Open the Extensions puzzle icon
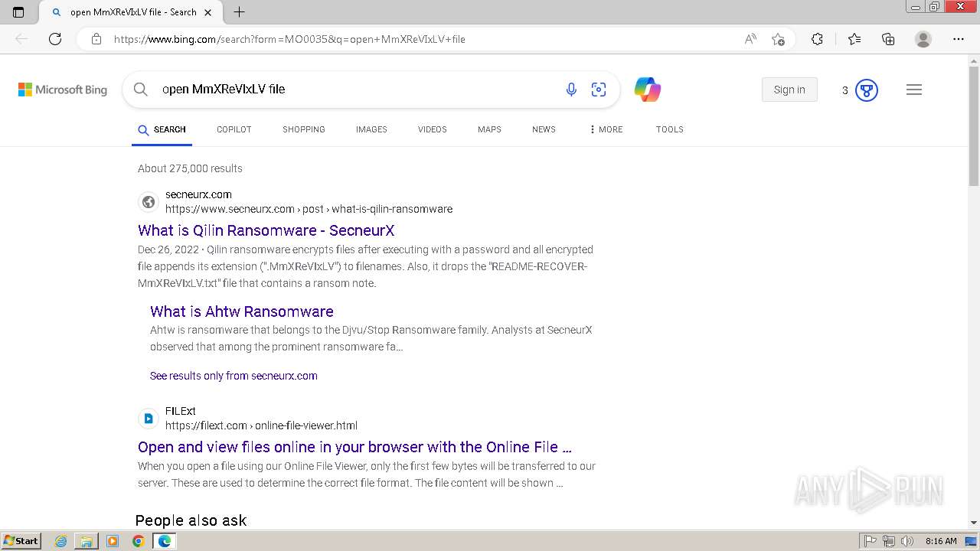Screen dimensions: 980x551 (x=817, y=39)
